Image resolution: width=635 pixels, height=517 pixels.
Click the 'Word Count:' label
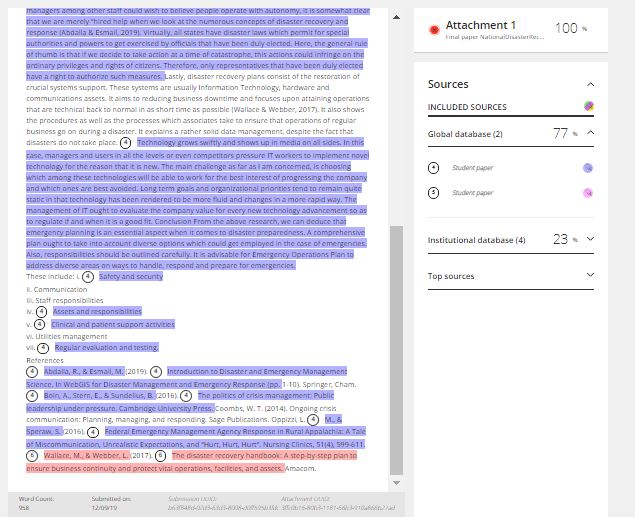36,499
